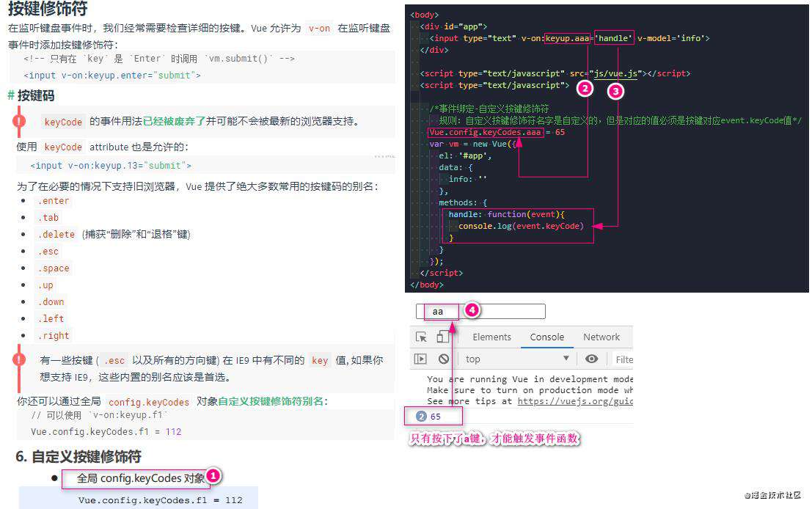Click the Vue.config.keyCodes.aaa = 65 line
Viewport: 812px width, 509px height.
[497, 132]
